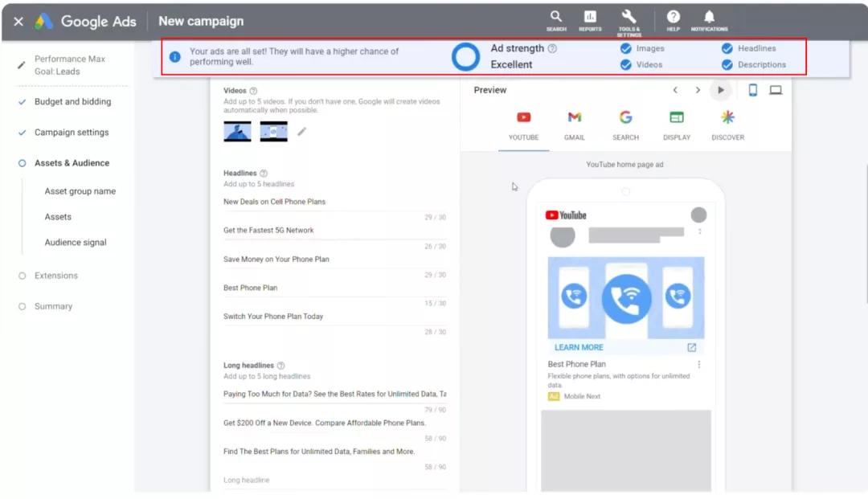Open Tools & Settings wrench icon
Viewport: 868px width, 499px height.
click(x=628, y=22)
